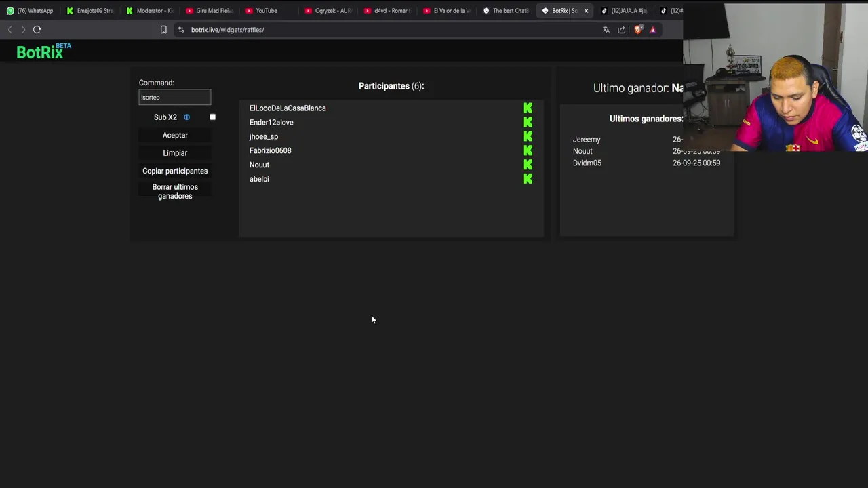
Task: Click Dvidm05 timestamp 26-09-25 00:59
Action: pyautogui.click(x=696, y=163)
